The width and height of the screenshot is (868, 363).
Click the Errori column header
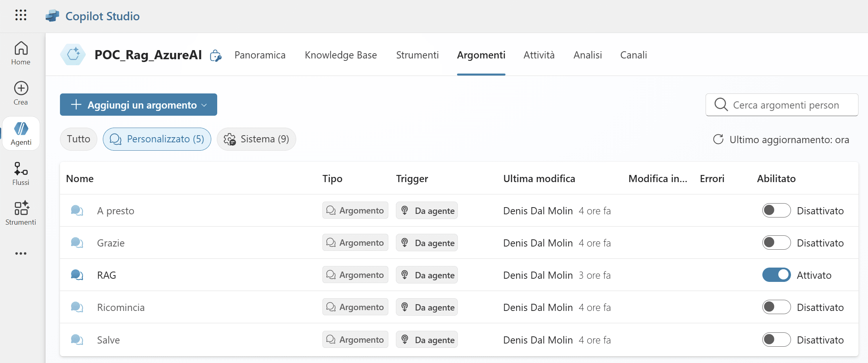click(712, 179)
